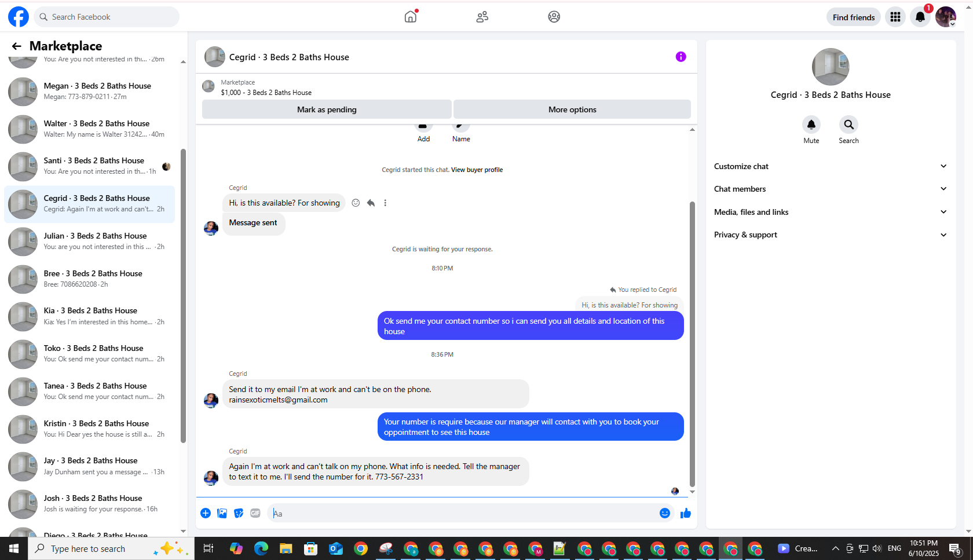
Task: Open account profile picture menu
Action: pos(946,17)
